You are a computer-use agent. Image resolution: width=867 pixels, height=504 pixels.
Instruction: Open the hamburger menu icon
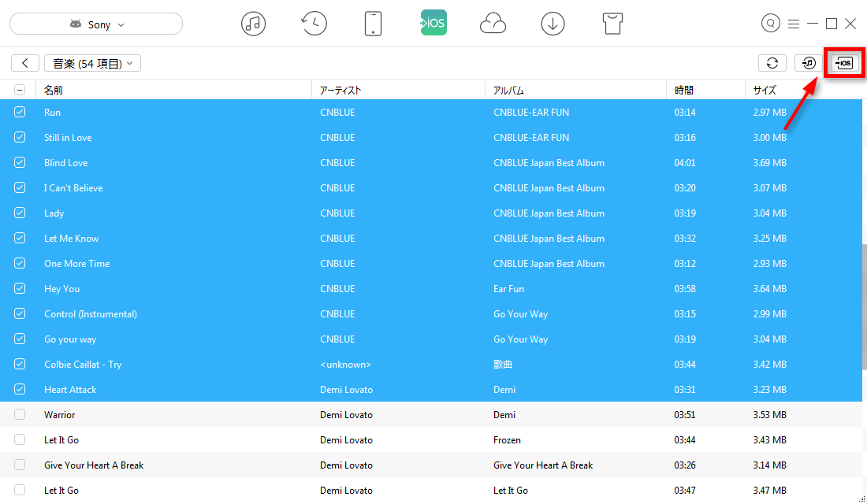point(794,24)
